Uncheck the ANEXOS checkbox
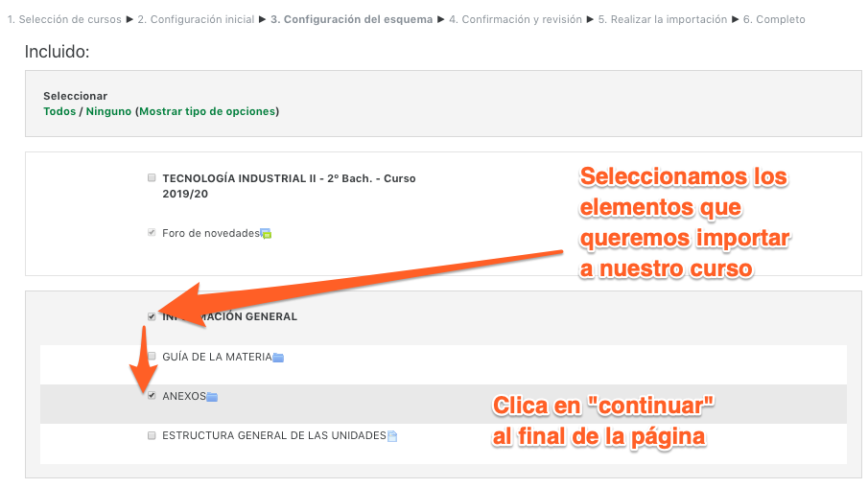The height and width of the screenshot is (488, 868). (x=152, y=396)
